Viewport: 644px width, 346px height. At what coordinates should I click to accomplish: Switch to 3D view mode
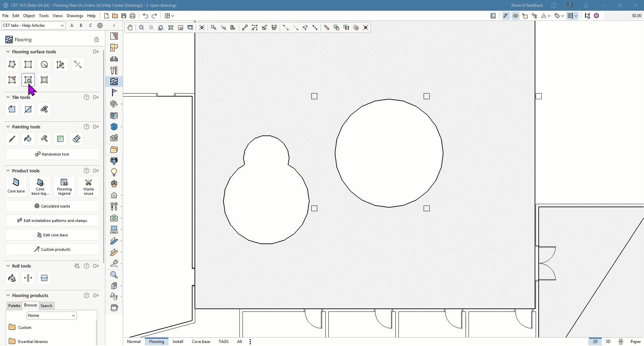click(608, 342)
